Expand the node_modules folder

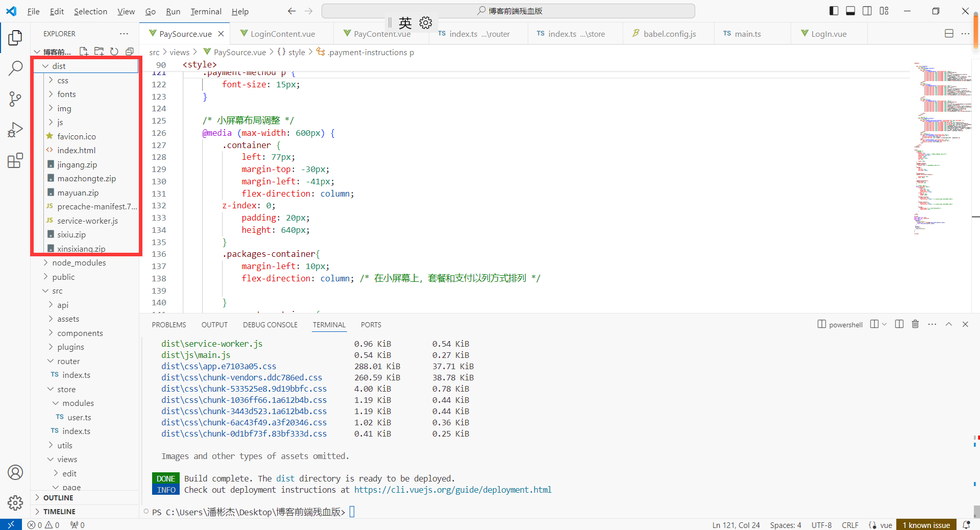point(79,262)
